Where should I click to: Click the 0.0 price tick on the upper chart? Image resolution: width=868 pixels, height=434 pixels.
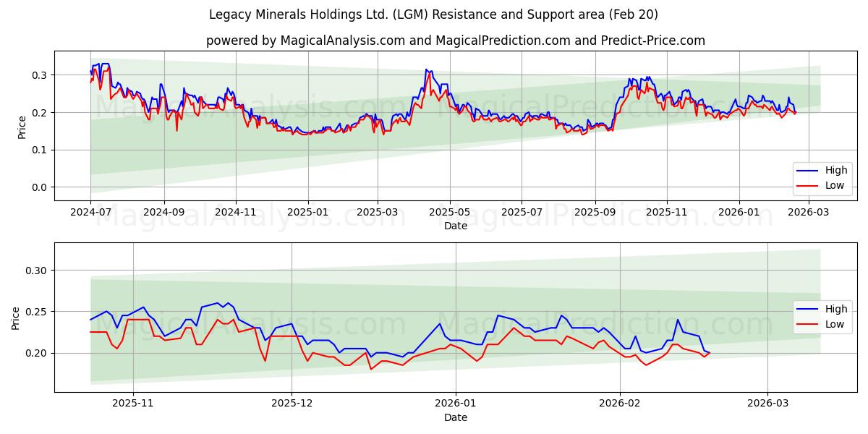40,187
